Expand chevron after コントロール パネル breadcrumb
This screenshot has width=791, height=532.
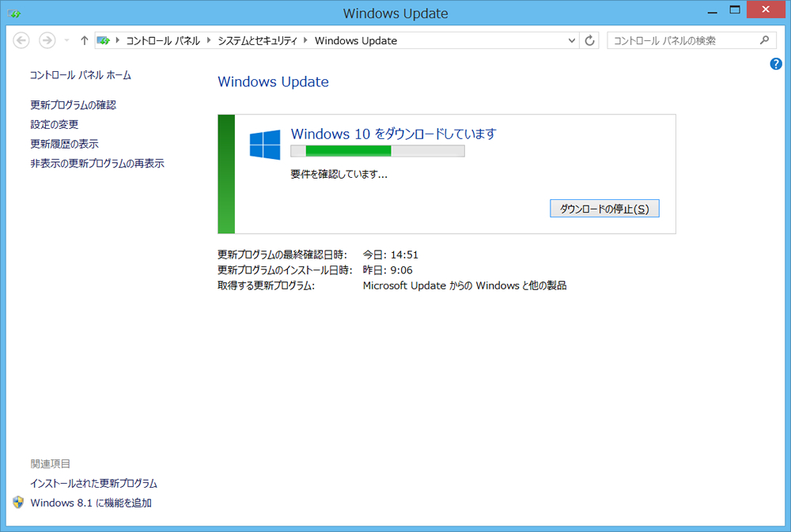209,40
